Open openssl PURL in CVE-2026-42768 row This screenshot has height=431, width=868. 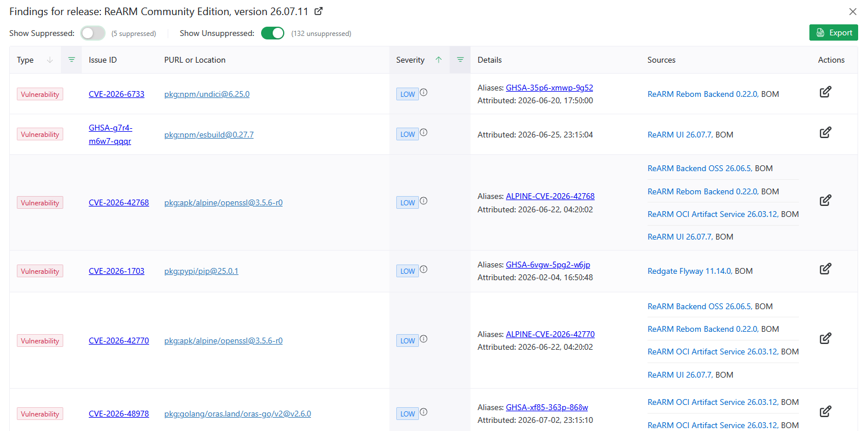point(223,202)
